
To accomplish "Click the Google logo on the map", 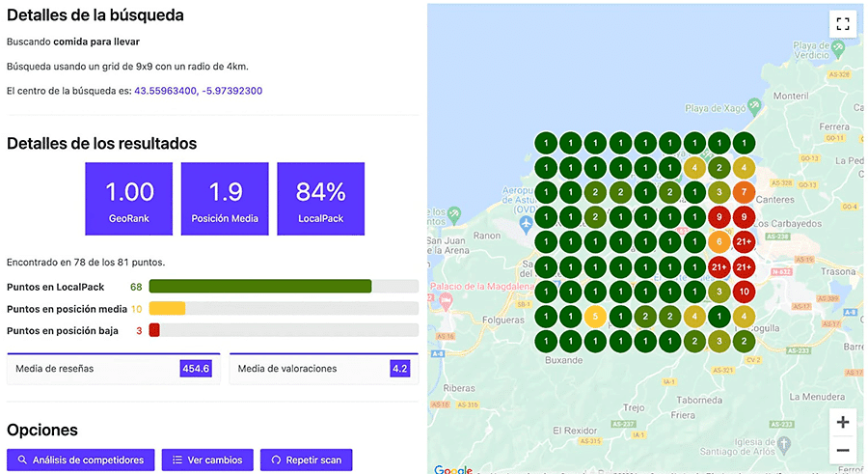I will 452,469.
